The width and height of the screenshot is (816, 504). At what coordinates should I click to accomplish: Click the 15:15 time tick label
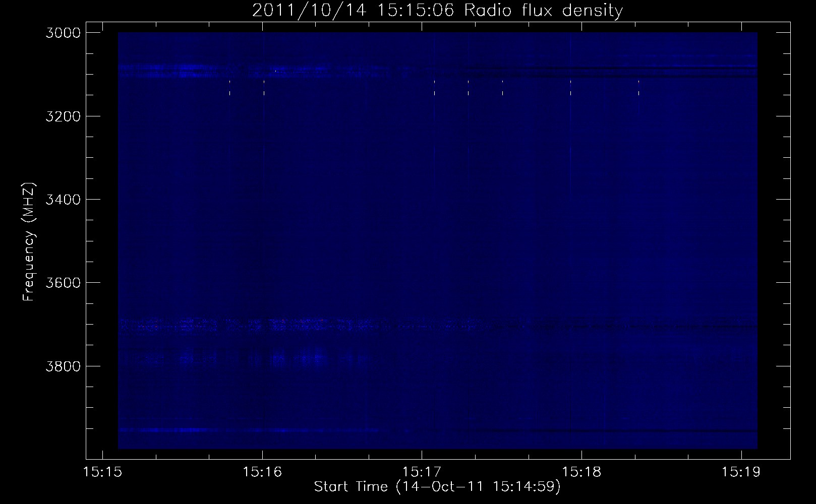click(103, 473)
